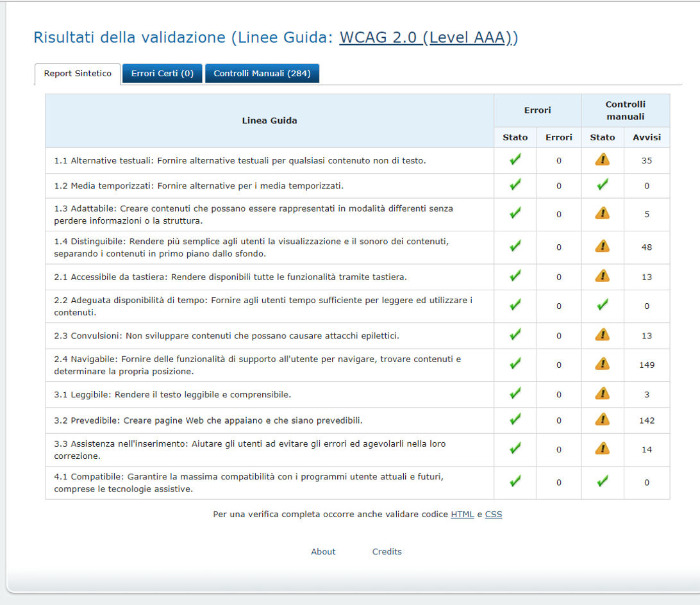This screenshot has height=605, width=700.
Task: Open the Controlli Manuali (284) tab
Action: click(262, 74)
